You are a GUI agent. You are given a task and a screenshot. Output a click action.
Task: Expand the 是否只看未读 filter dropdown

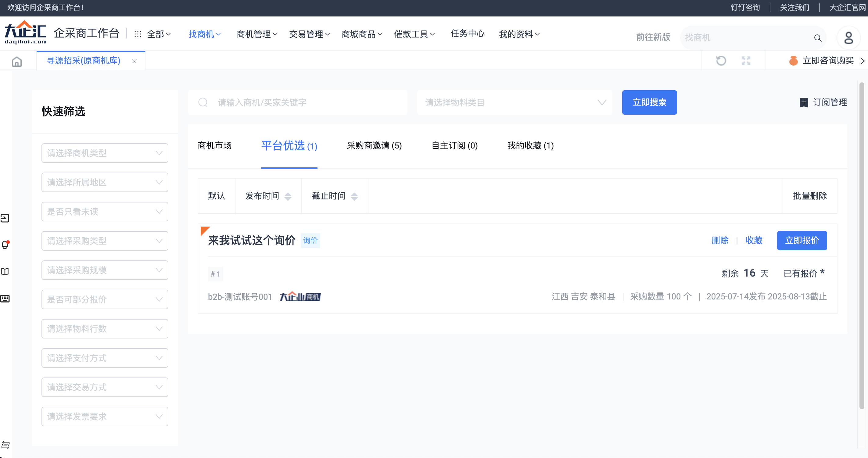[105, 212]
